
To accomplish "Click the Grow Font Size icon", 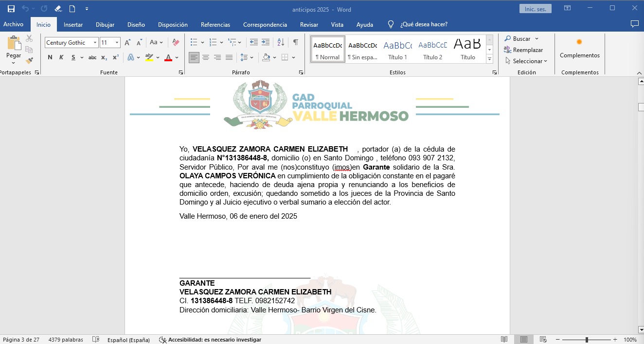I will pos(127,43).
